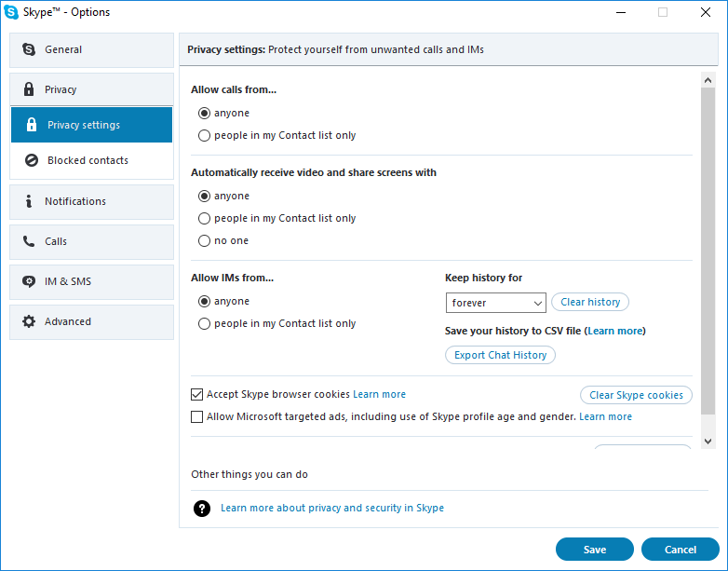Screen dimensions: 728x571
Task: Open the Calls options tab
Action: pos(92,241)
